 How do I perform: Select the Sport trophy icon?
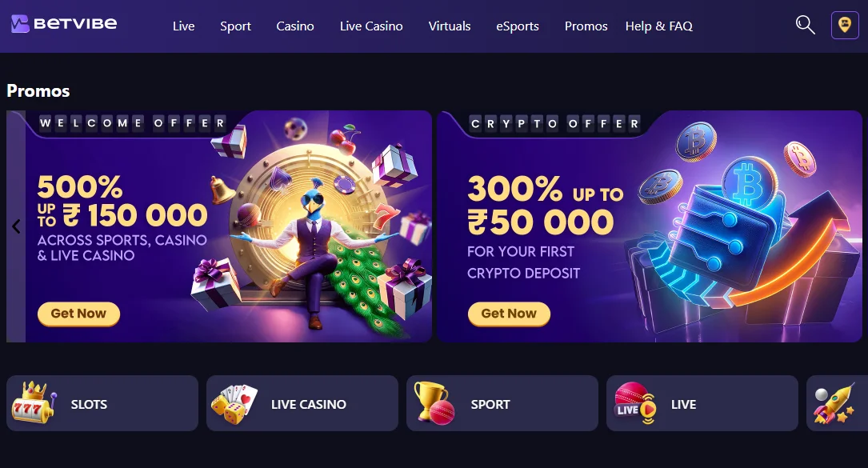[434, 403]
